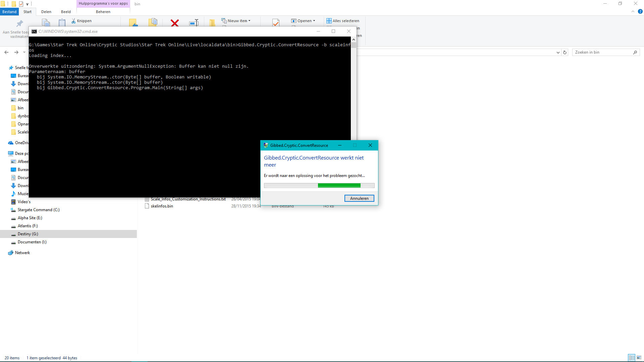Screen dimensions: 644x362
Task: Switch to details view layout toggle
Action: (x=632, y=358)
